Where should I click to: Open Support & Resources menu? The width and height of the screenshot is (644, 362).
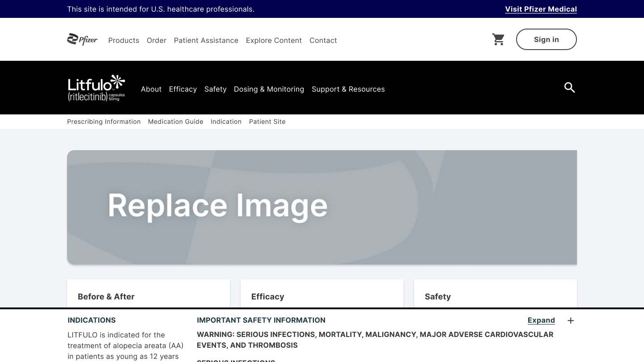348,89
